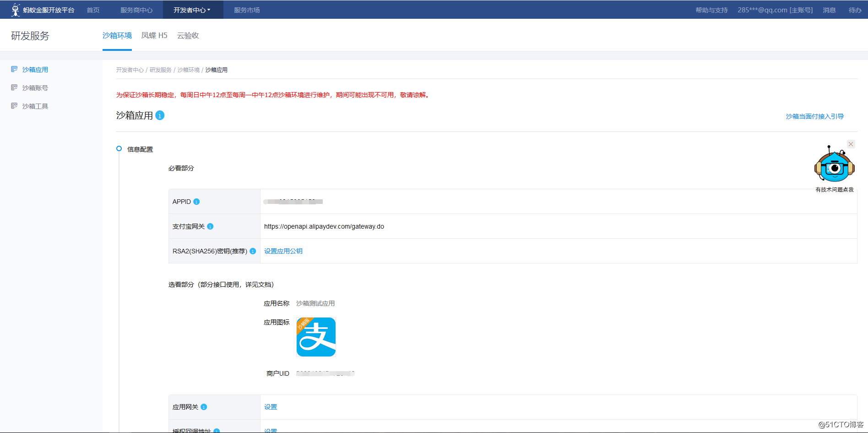This screenshot has width=868, height=433.
Task: Select 沙箱账号 in the sidebar
Action: click(35, 88)
